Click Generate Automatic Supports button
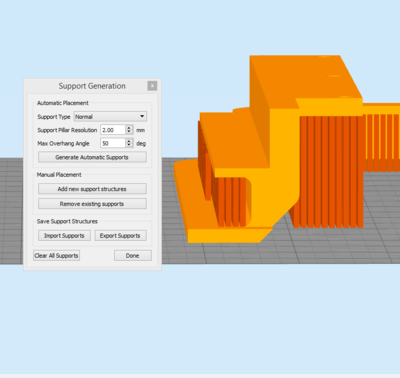The width and height of the screenshot is (400, 378). 92,157
